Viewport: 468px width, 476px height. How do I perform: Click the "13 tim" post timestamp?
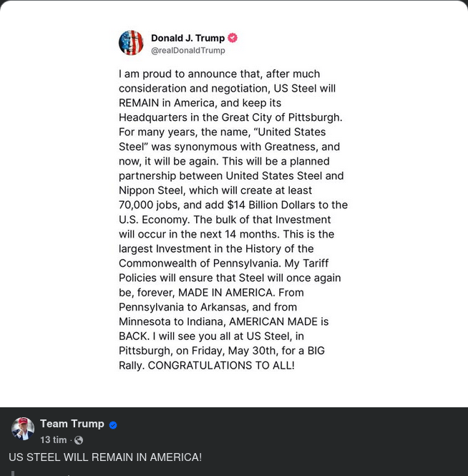coord(54,440)
